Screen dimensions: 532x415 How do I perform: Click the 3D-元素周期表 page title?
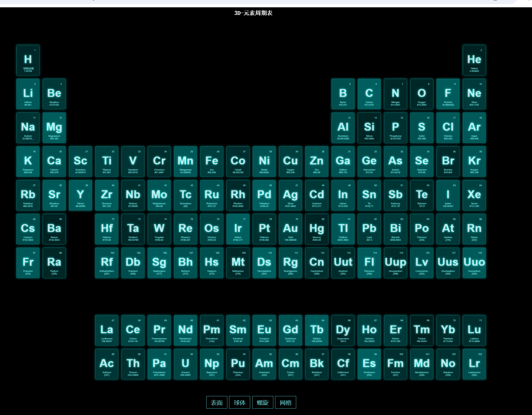pos(253,13)
